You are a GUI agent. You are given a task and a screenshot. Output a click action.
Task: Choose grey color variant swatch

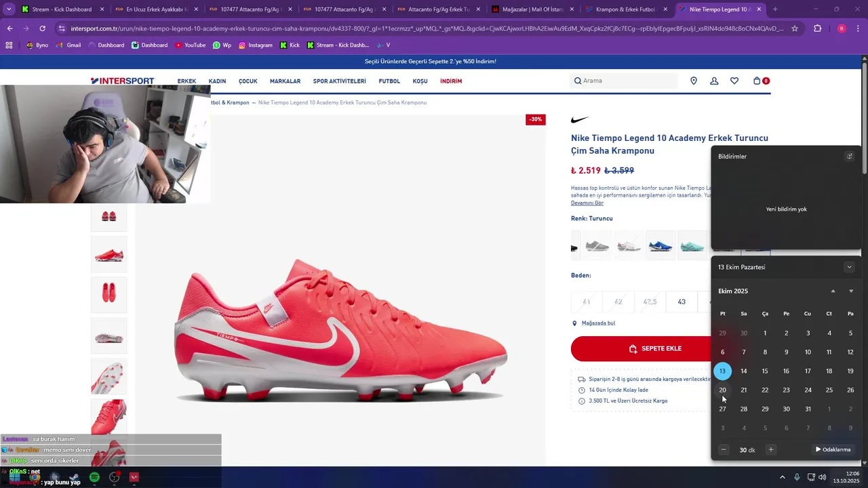(597, 245)
